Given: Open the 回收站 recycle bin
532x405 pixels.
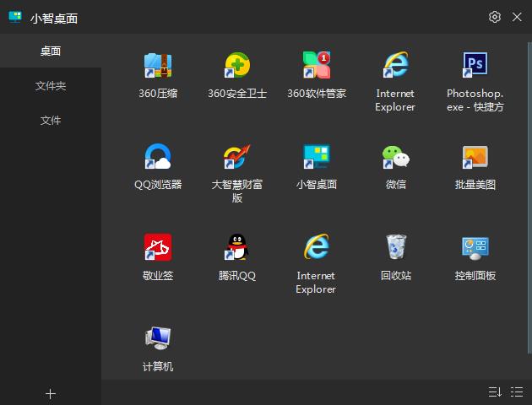Looking at the screenshot, I should [395, 248].
